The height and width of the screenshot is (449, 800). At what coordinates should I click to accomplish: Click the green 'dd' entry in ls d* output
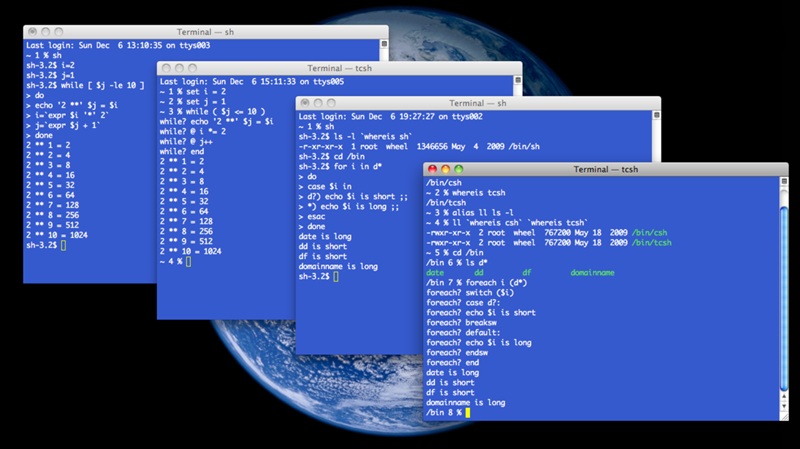point(479,272)
